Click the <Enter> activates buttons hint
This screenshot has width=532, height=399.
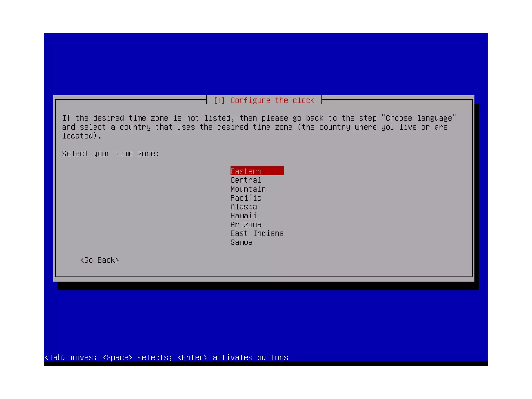233,357
